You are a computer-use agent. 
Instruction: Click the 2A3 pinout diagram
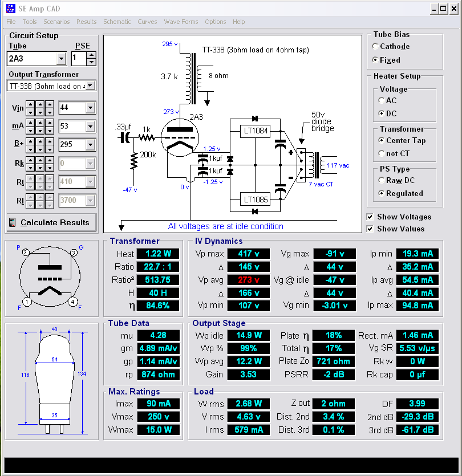tap(50, 277)
